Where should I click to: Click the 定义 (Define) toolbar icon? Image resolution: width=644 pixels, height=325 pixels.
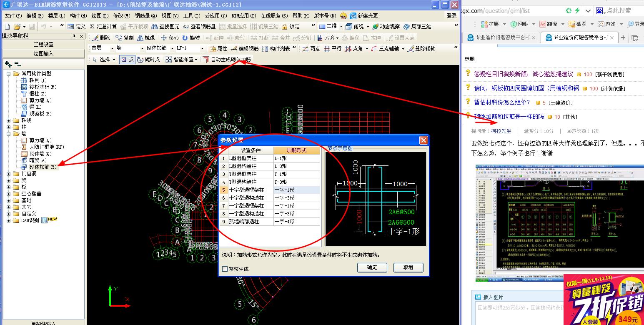point(77,26)
